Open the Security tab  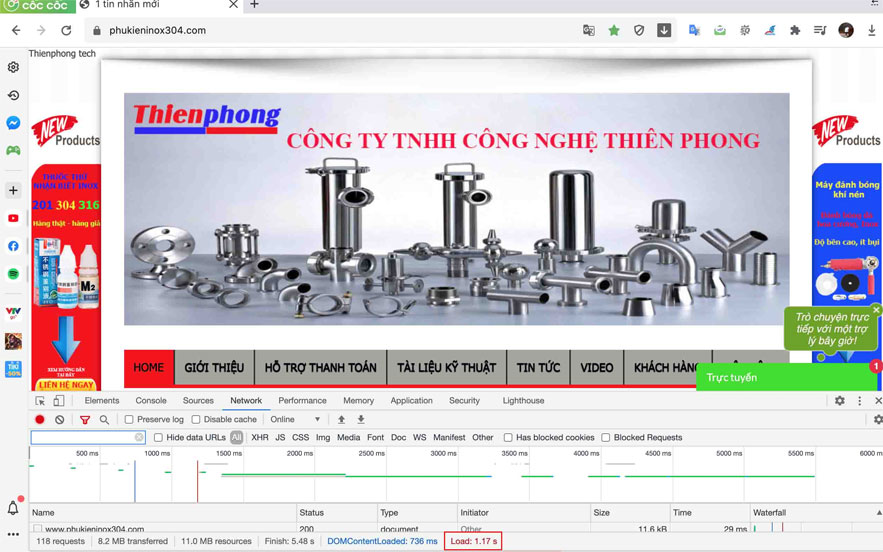pos(465,400)
